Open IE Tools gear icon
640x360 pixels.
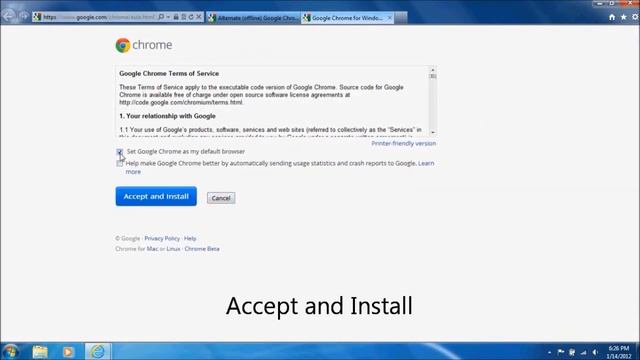coord(635,17)
